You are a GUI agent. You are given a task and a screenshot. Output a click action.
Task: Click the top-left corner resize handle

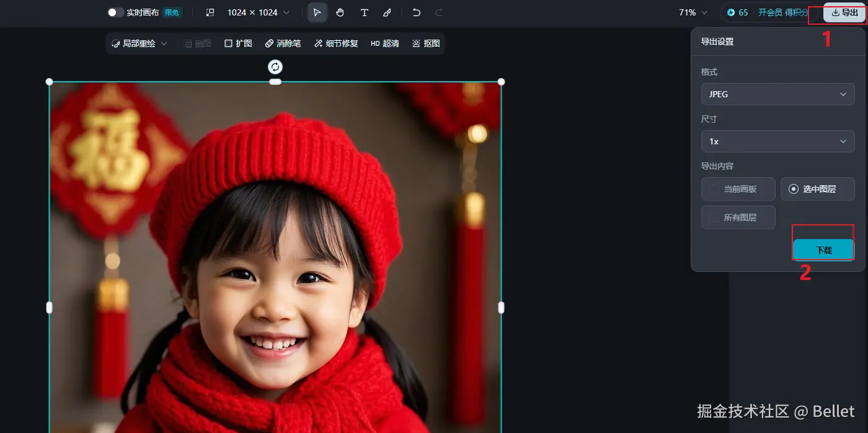point(50,82)
